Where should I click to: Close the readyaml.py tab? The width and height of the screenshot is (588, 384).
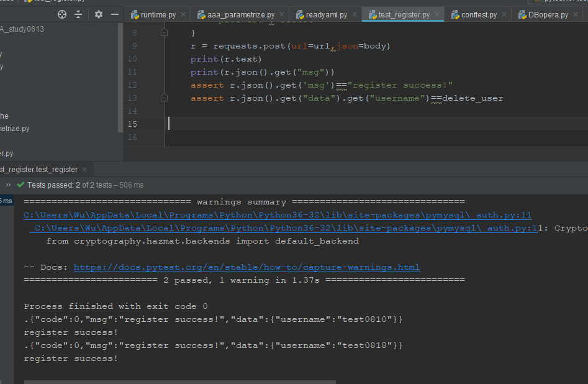[x=354, y=15]
